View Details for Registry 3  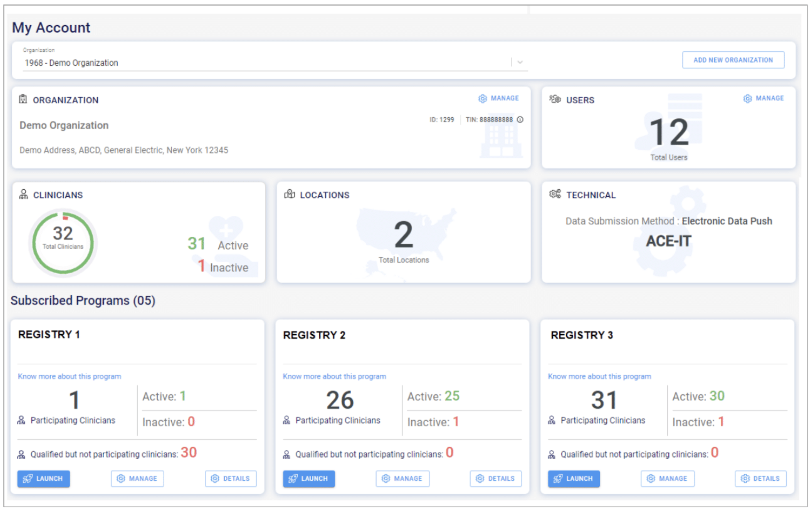pyautogui.click(x=760, y=479)
